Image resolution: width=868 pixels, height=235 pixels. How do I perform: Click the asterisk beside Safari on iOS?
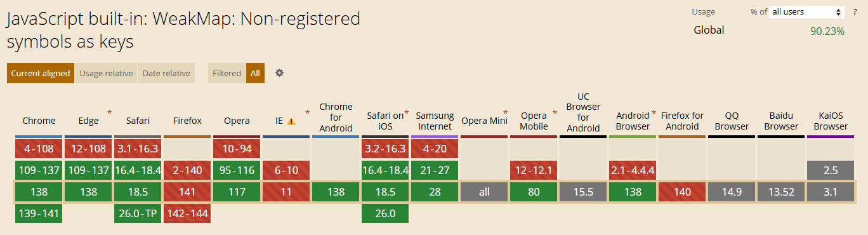point(407,112)
